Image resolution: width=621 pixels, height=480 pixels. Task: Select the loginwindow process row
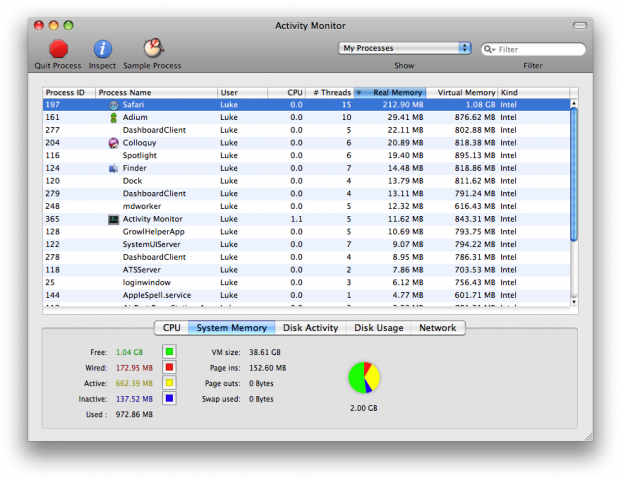click(x=306, y=282)
